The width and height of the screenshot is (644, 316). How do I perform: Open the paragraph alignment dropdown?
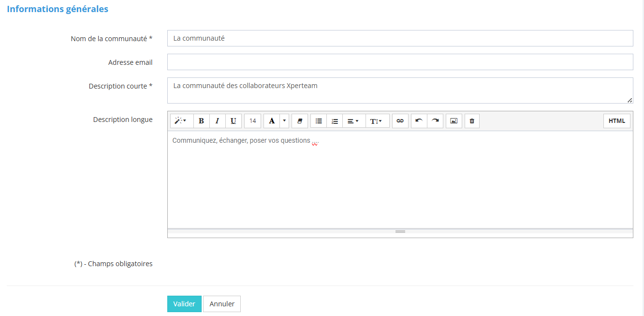point(353,121)
